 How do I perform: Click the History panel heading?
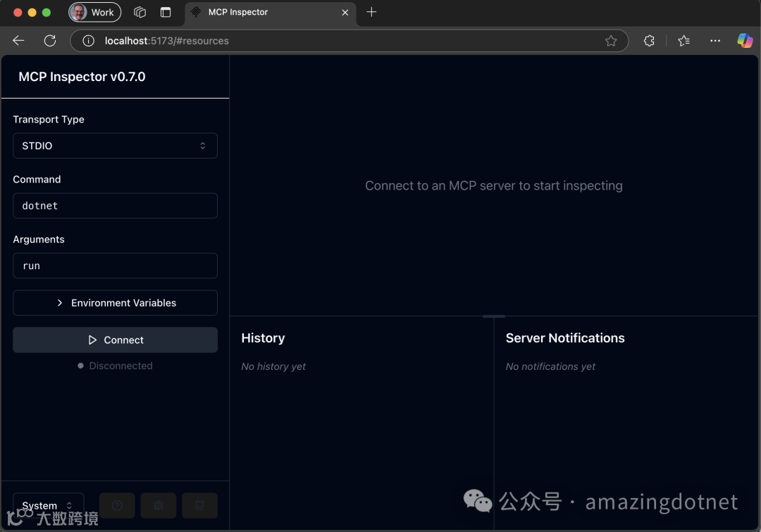(x=263, y=338)
